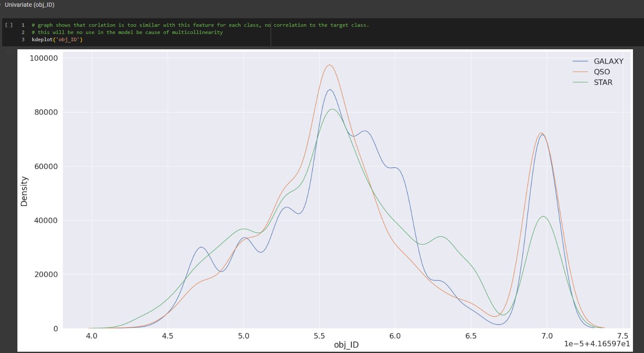Click the second comment line about multicollinearity
The height and width of the screenshot is (353, 644).
[x=127, y=32]
